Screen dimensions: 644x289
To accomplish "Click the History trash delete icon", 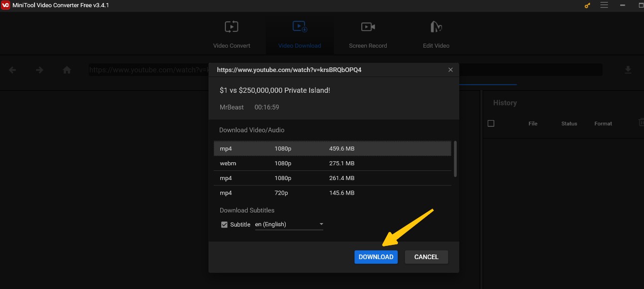I will pyautogui.click(x=641, y=123).
